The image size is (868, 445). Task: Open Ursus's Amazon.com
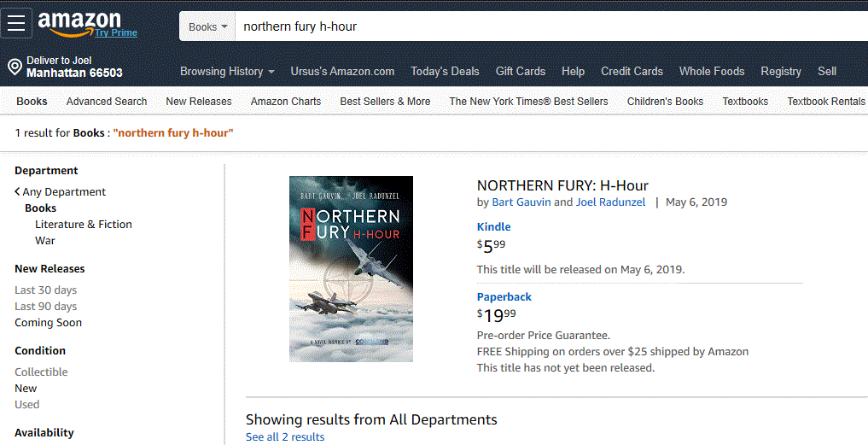point(342,72)
